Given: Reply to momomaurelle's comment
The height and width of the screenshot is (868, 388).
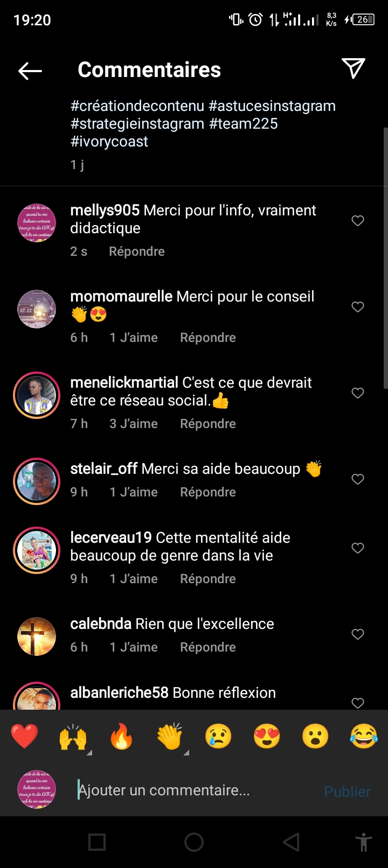Looking at the screenshot, I should 207,338.
